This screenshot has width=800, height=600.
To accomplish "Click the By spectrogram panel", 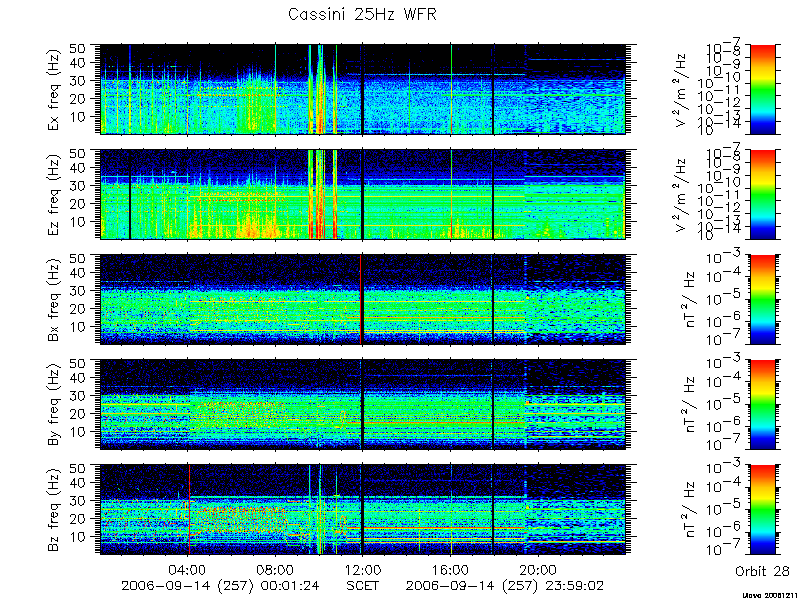I will pyautogui.click(x=362, y=404).
